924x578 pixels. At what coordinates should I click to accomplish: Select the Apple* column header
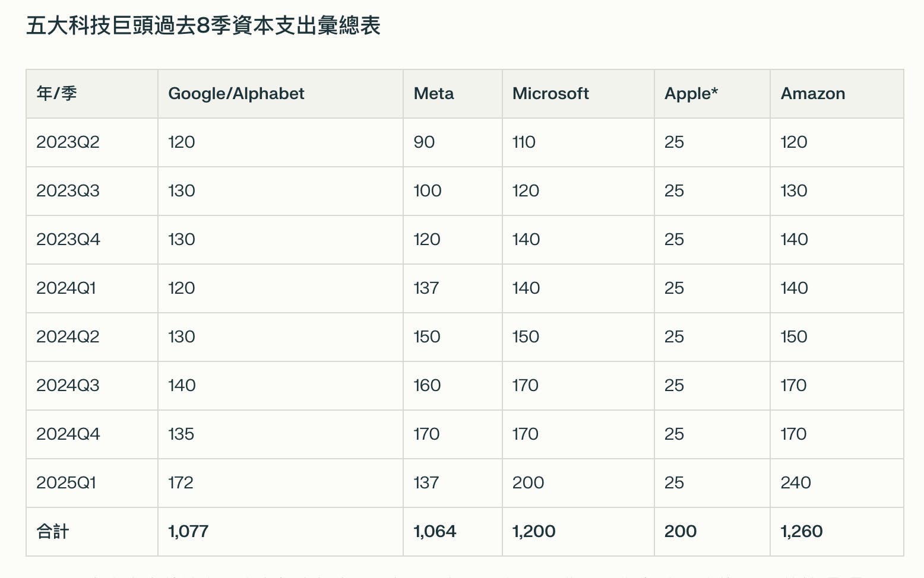pos(691,94)
